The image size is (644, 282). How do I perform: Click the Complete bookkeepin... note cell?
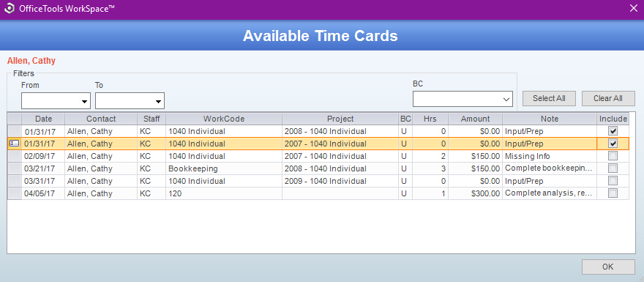pyautogui.click(x=550, y=168)
